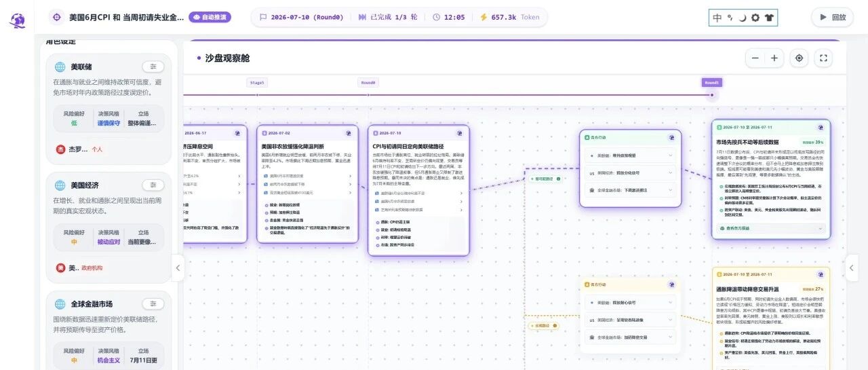Expand the sandbox to fullscreen
The width and height of the screenshot is (868, 370).
tap(824, 58)
